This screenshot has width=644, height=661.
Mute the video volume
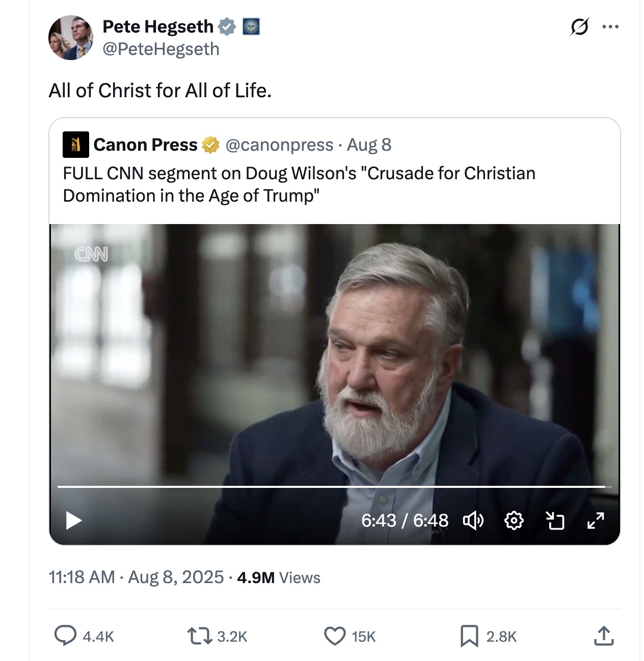(473, 520)
